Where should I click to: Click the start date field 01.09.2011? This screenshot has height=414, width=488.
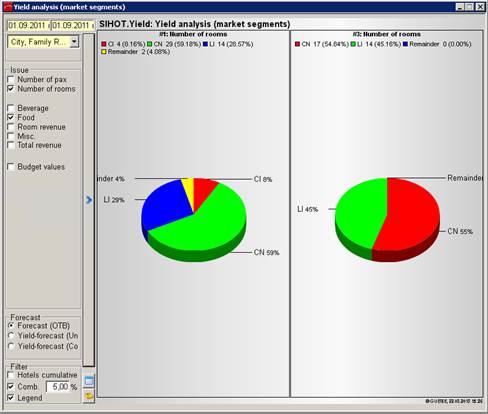[29, 26]
